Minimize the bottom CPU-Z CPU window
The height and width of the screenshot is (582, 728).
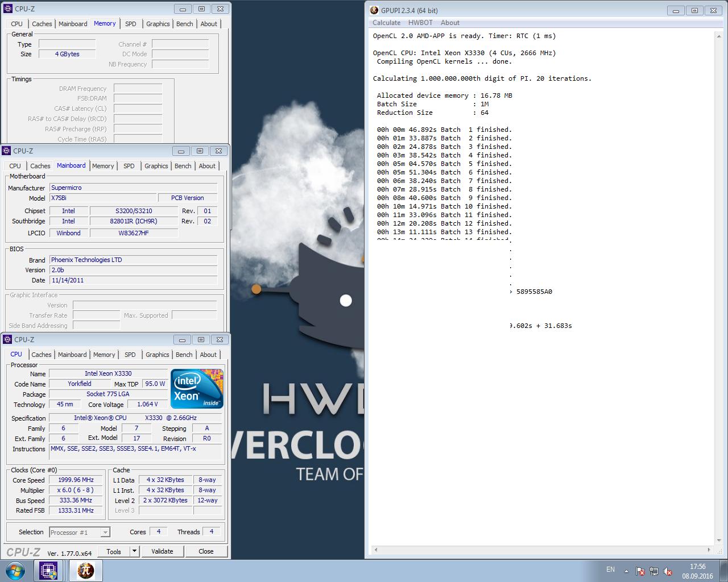click(x=183, y=340)
